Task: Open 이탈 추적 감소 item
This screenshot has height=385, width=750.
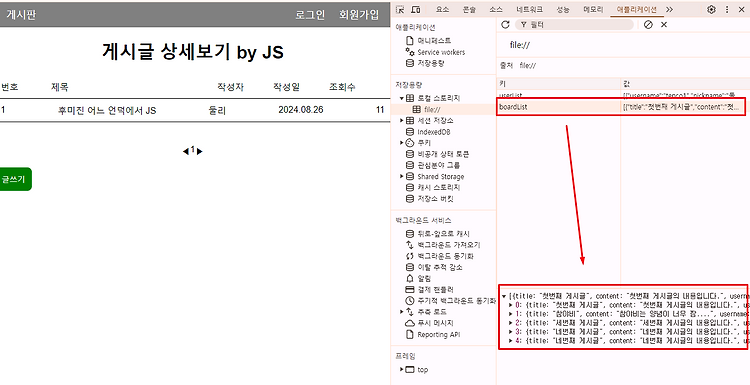Action: [x=434, y=267]
